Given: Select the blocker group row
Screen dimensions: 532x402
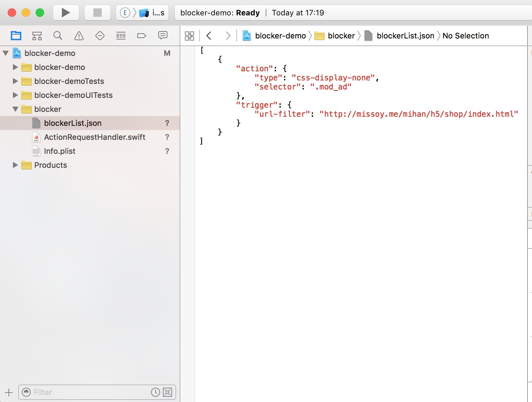Looking at the screenshot, I should click(90, 109).
